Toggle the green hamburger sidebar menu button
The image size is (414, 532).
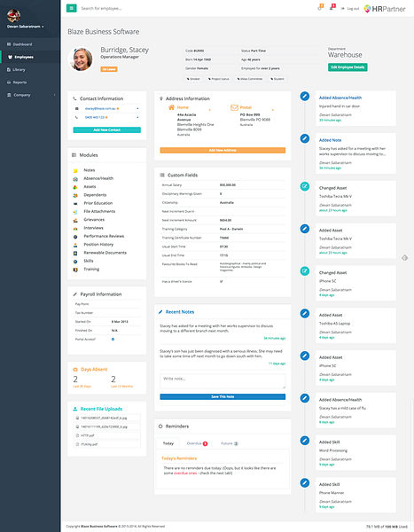pos(72,8)
